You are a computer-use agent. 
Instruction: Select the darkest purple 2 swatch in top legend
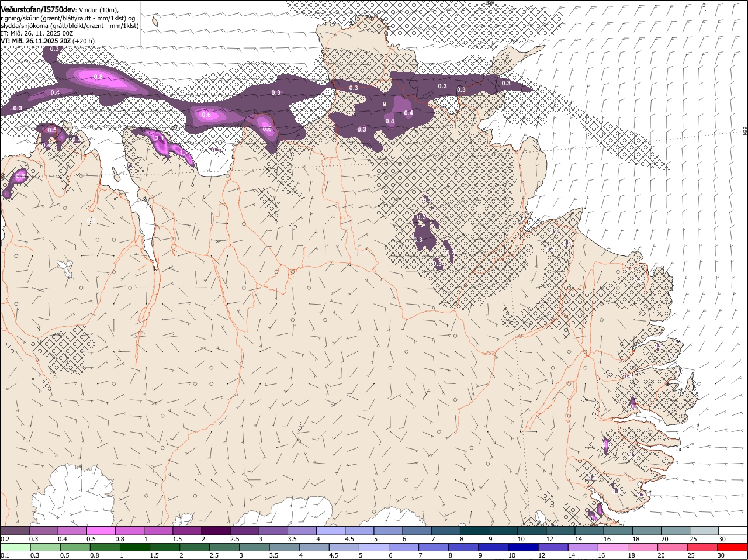[215, 530]
